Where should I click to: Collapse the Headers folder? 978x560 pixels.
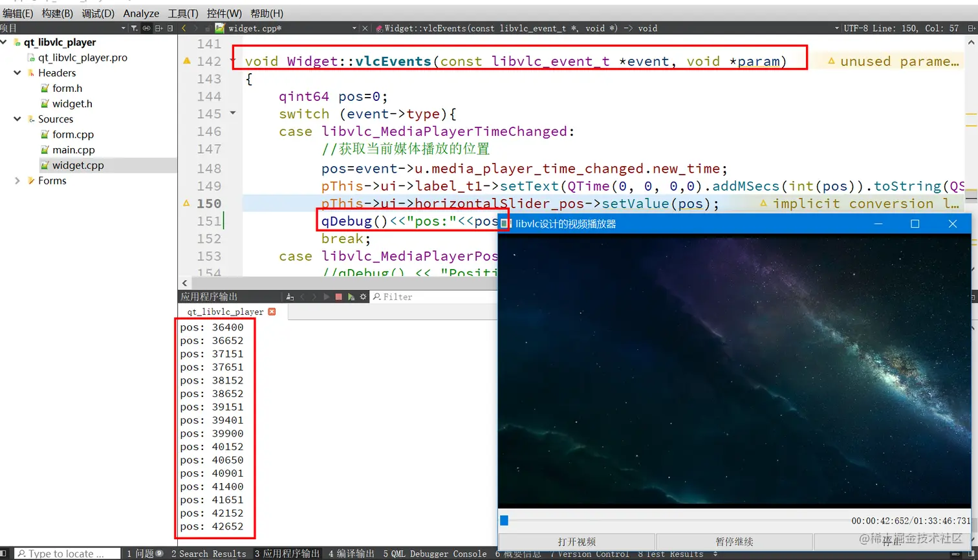click(x=17, y=73)
